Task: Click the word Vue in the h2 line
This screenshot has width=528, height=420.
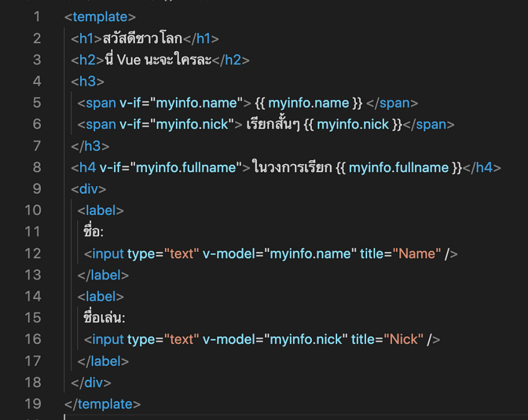Action: click(128, 60)
